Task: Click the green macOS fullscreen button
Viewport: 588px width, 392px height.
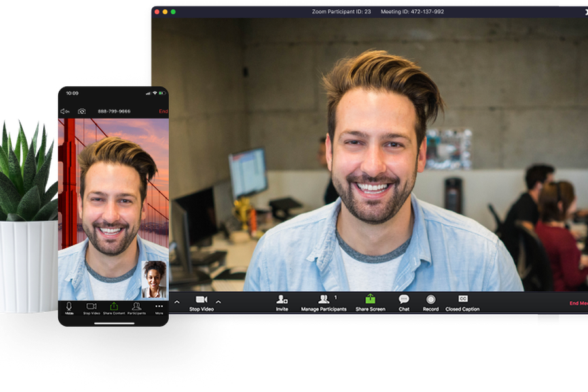Action: [x=173, y=12]
